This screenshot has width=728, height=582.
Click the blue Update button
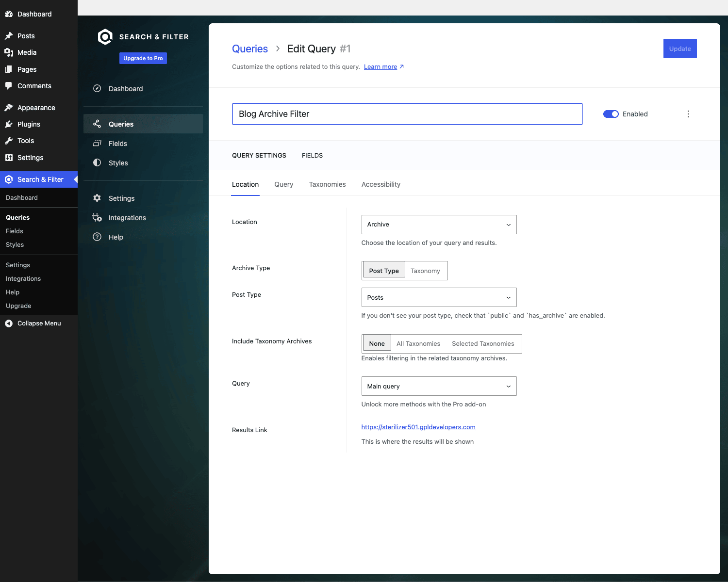[680, 48]
